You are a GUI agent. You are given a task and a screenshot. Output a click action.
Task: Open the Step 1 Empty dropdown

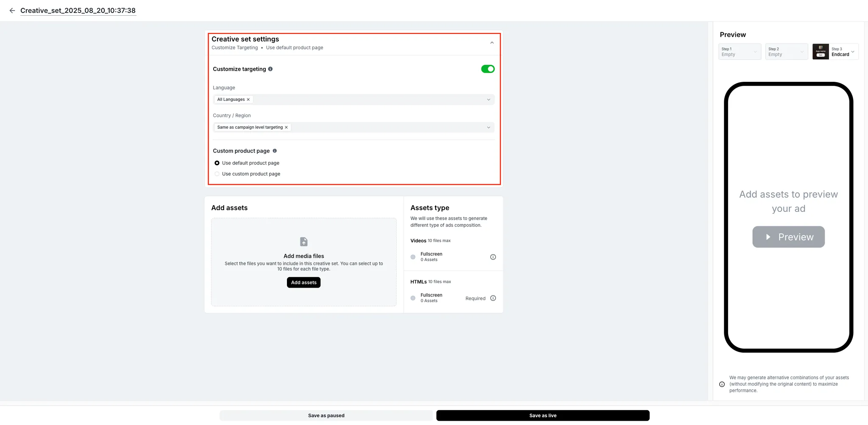[x=740, y=52]
